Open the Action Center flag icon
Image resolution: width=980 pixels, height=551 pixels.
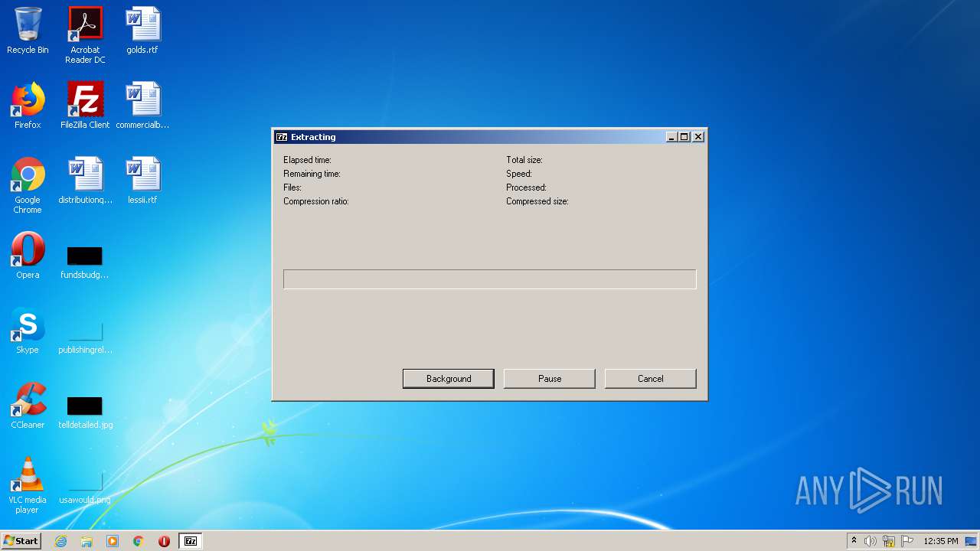pyautogui.click(x=907, y=541)
